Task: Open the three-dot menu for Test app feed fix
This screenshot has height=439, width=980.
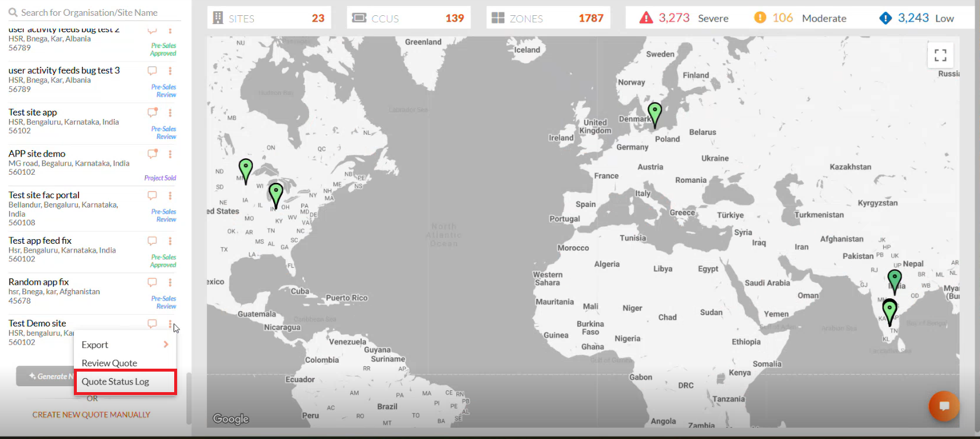Action: [x=170, y=241]
